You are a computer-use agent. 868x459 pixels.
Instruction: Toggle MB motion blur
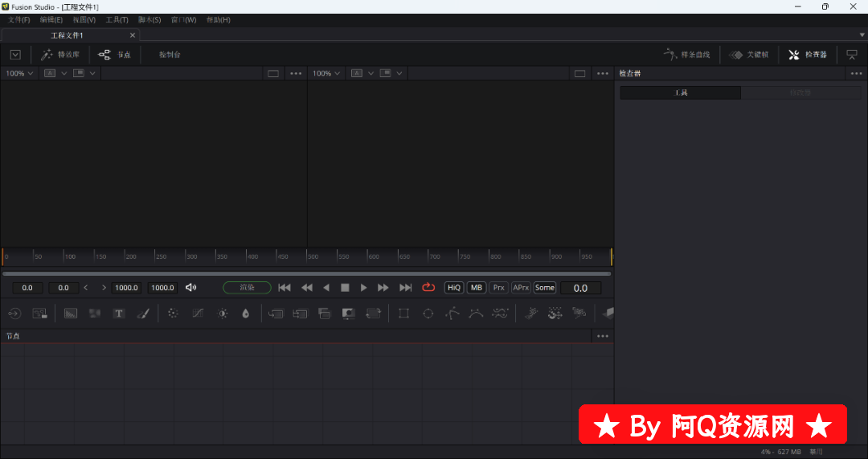pyautogui.click(x=477, y=287)
